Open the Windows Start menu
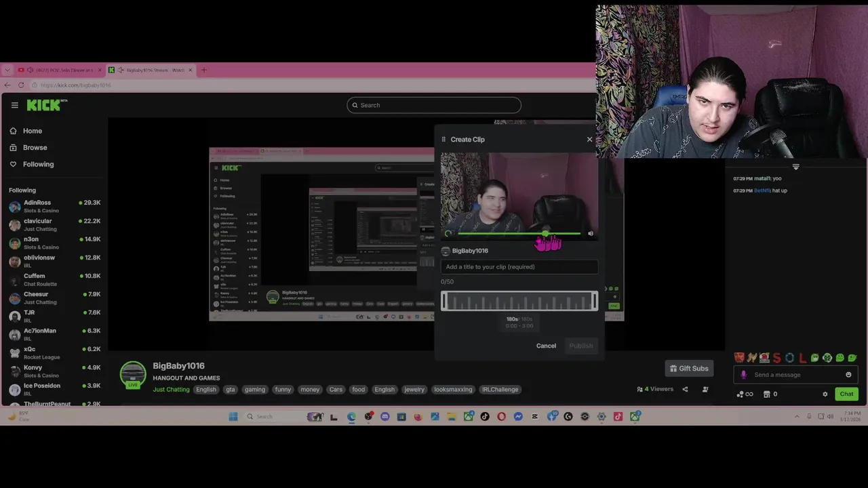 pyautogui.click(x=233, y=416)
